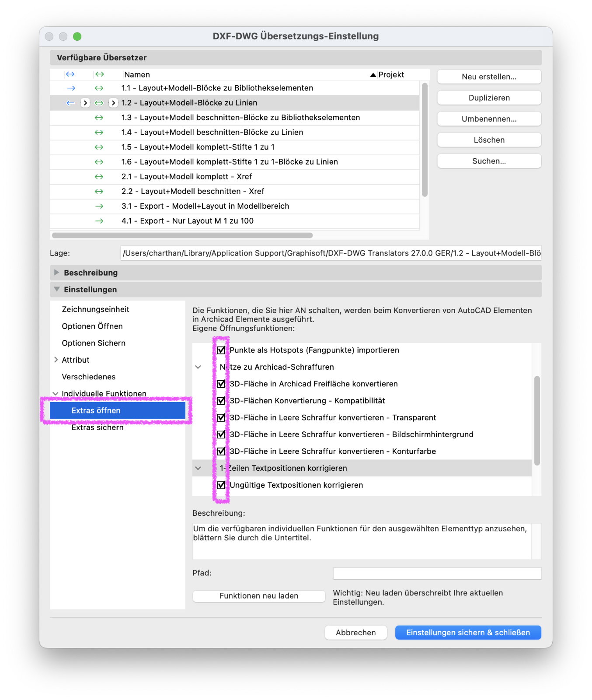Click the green bidirectional arrow icon of translator 2.2

tap(99, 191)
